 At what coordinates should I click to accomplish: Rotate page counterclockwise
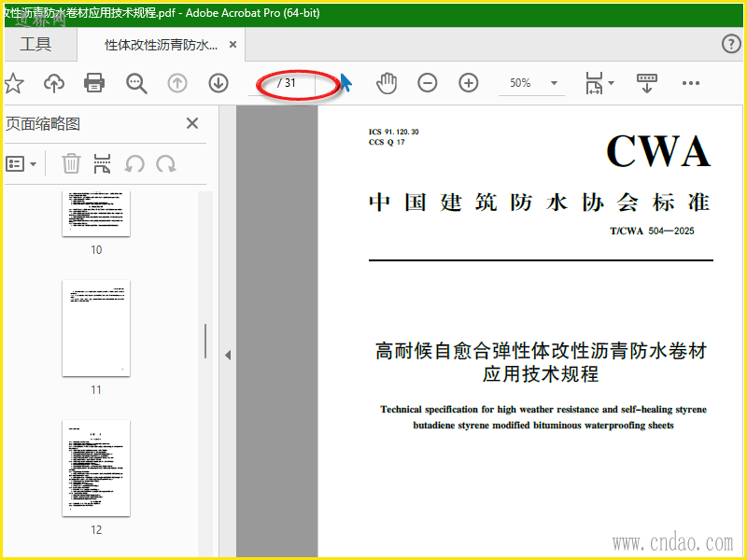134,164
